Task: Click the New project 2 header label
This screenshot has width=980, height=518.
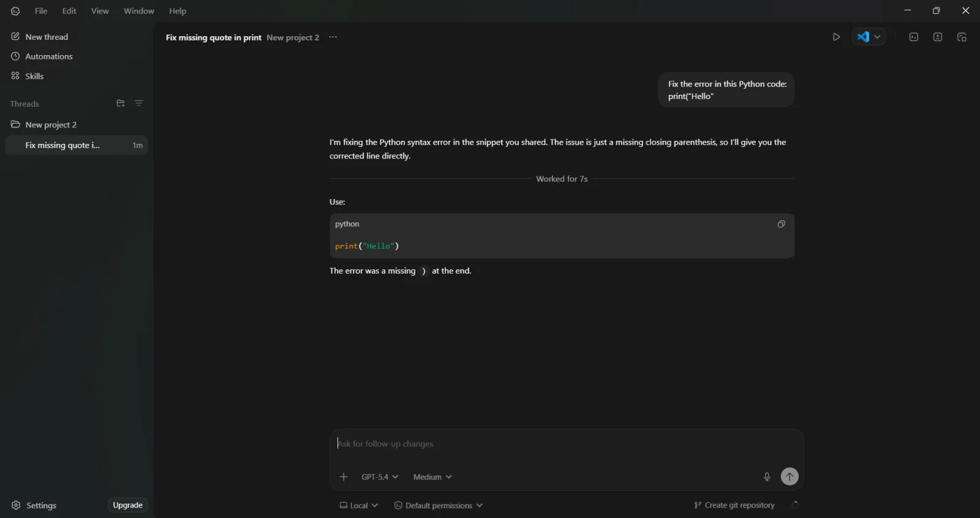Action: 293,37
